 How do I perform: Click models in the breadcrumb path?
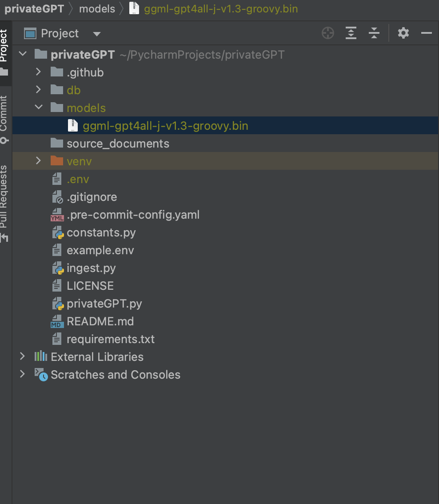tap(97, 9)
